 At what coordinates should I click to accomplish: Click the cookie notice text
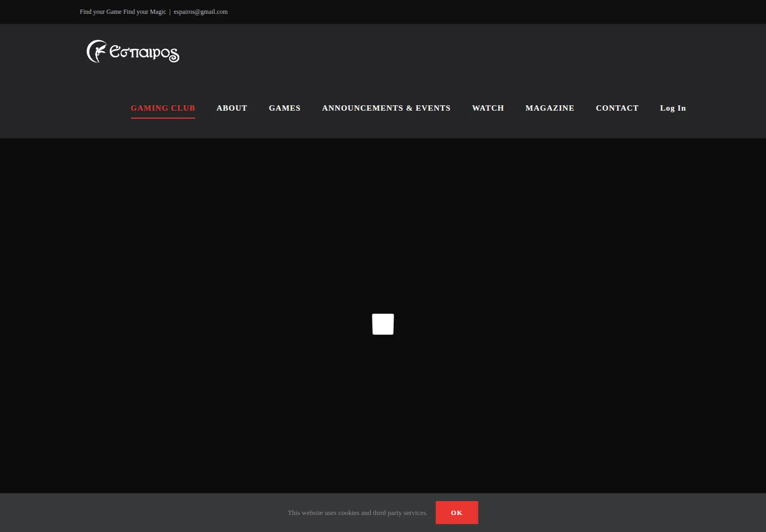[x=357, y=513]
